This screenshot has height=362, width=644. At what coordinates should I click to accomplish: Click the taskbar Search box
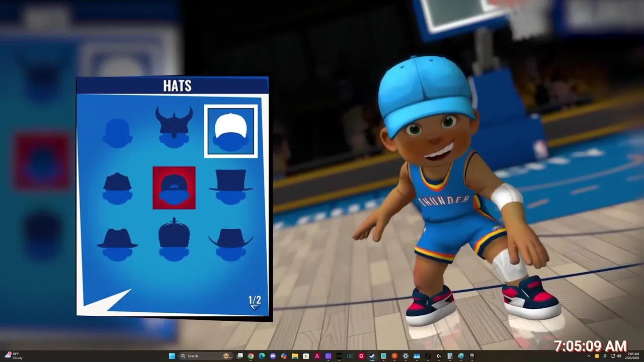tap(205, 356)
